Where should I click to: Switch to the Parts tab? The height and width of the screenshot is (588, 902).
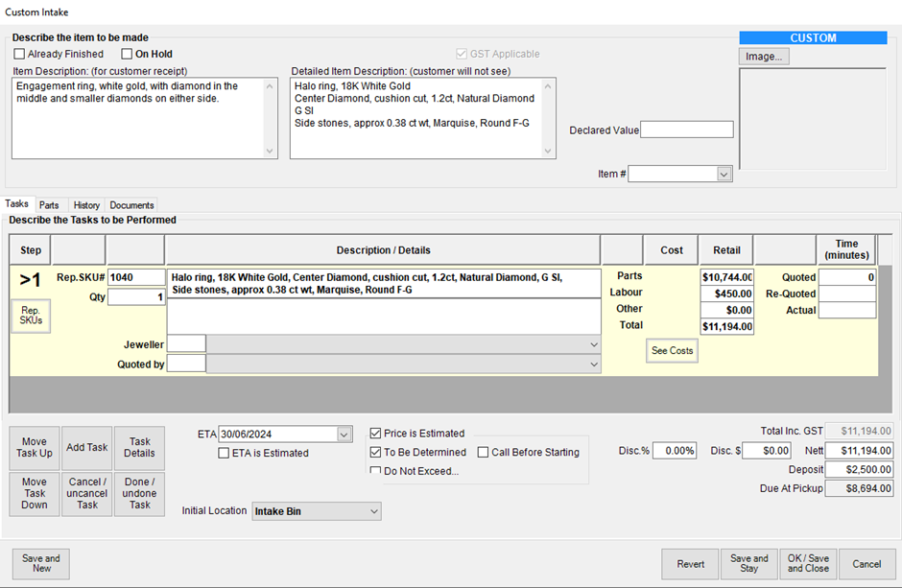click(x=49, y=205)
